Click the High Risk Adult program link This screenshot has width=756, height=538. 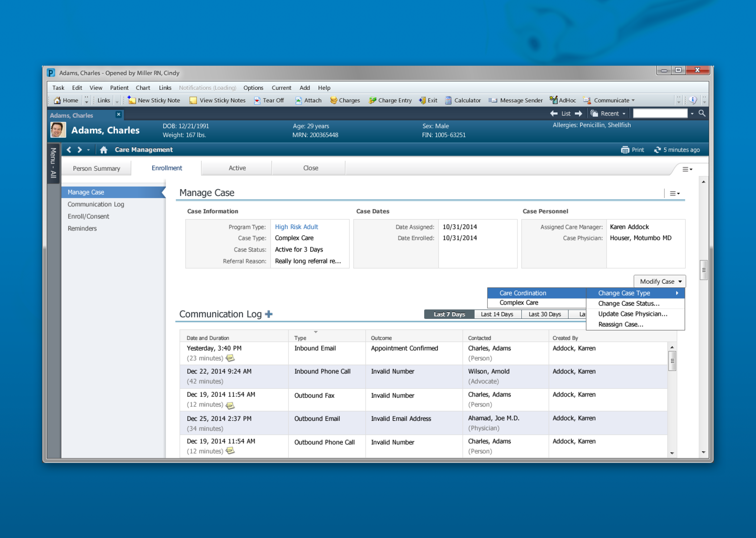pos(296,227)
